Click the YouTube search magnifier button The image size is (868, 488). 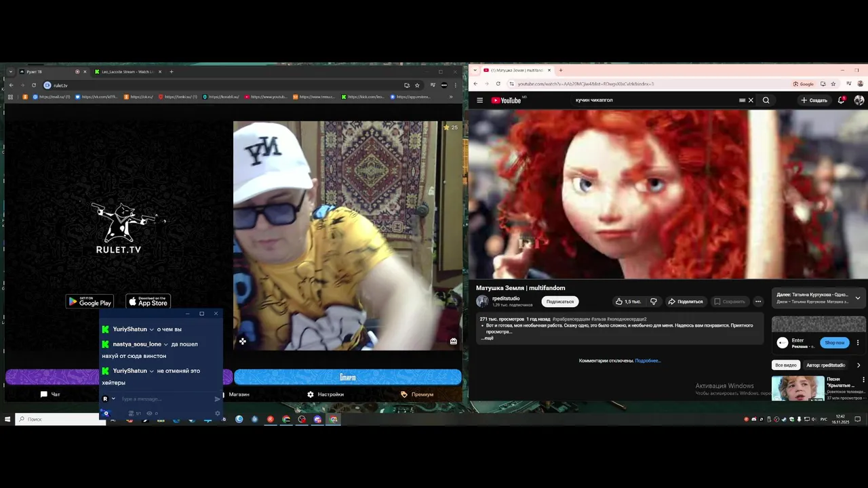(x=766, y=100)
